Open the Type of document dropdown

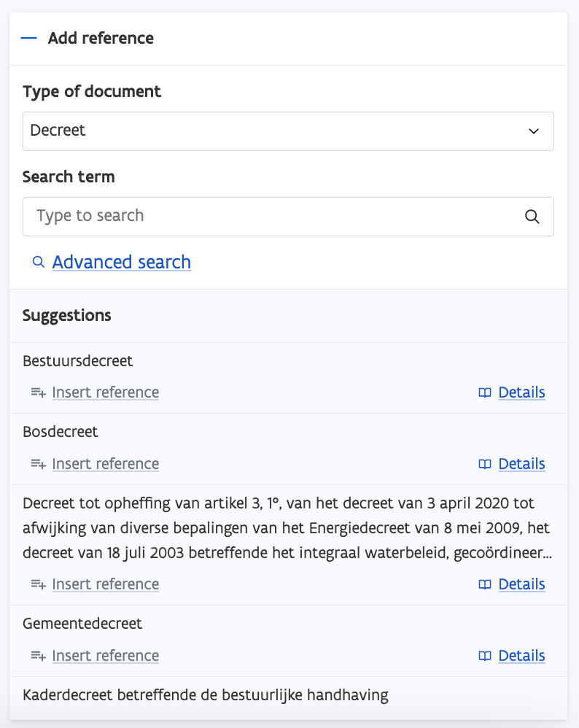coord(288,131)
